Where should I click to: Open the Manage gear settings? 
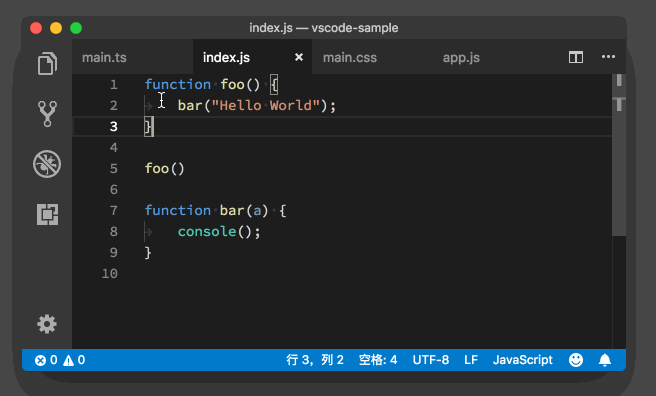coord(47,324)
